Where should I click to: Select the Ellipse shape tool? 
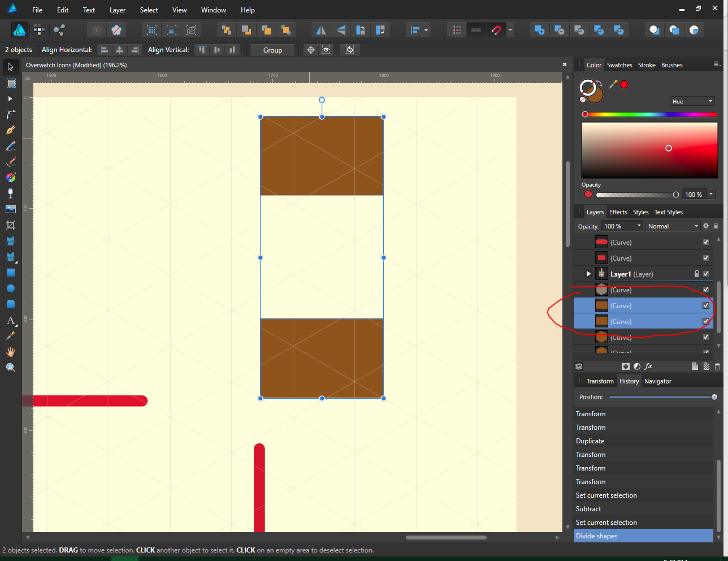[x=10, y=288]
